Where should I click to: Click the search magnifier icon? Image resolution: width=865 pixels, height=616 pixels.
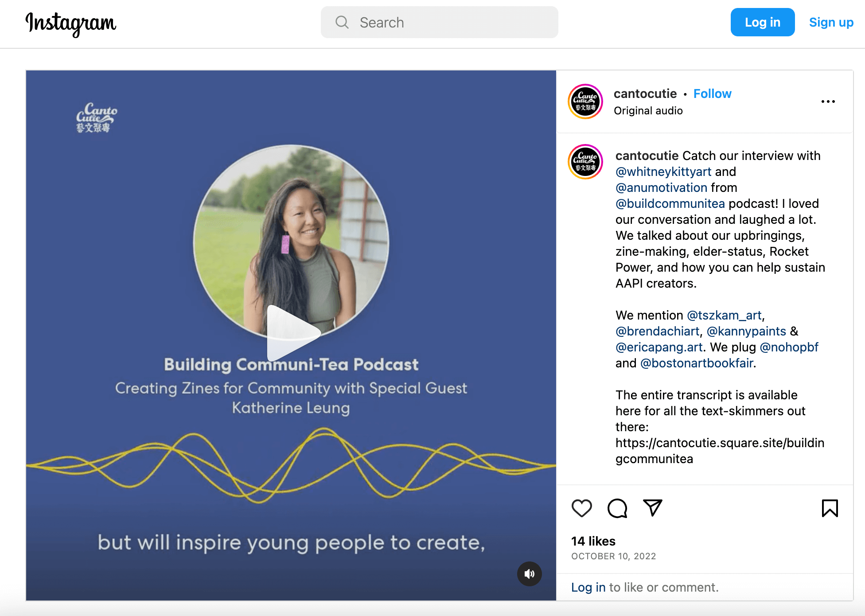pos(342,22)
